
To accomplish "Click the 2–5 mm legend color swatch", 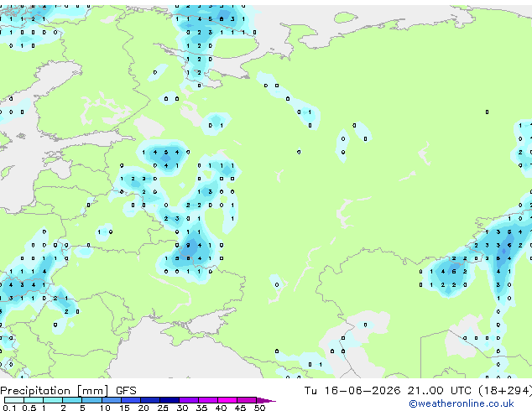I will click(72, 400).
